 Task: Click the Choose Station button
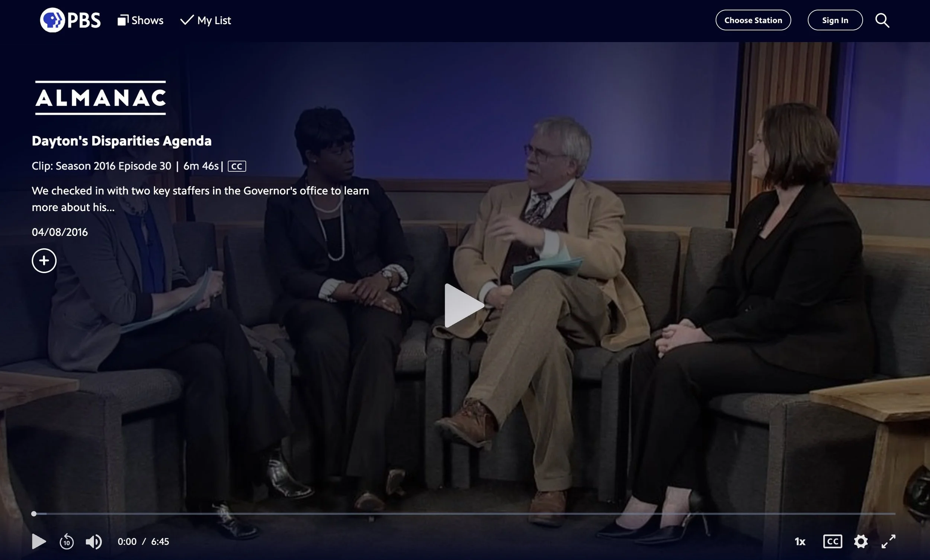pyautogui.click(x=753, y=20)
